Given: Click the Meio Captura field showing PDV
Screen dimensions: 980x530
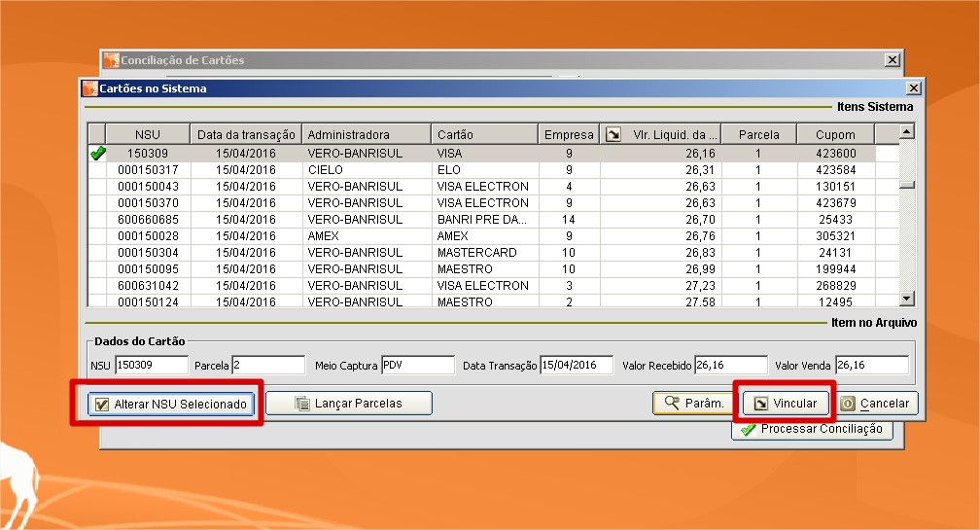Looking at the screenshot, I should coord(417,366).
